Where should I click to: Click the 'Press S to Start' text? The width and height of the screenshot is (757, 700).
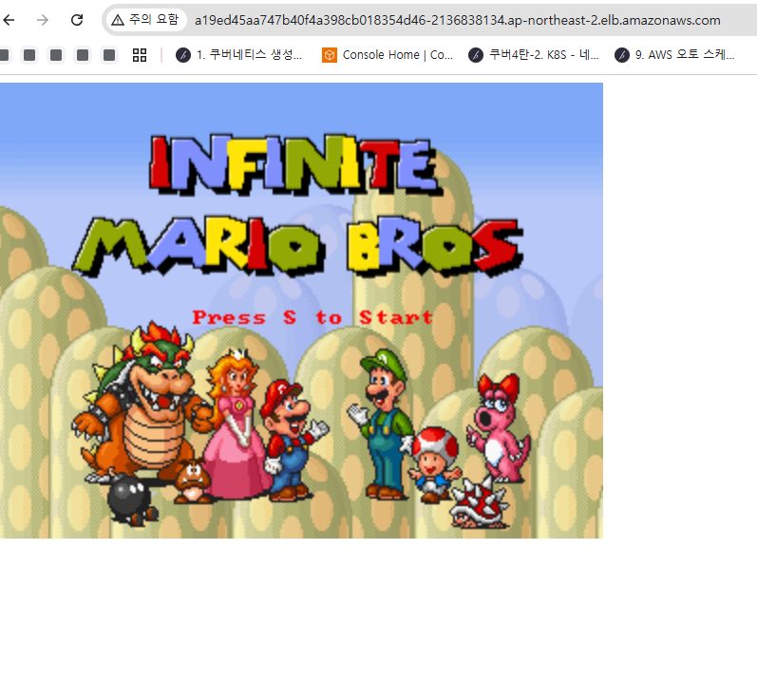pyautogui.click(x=312, y=317)
